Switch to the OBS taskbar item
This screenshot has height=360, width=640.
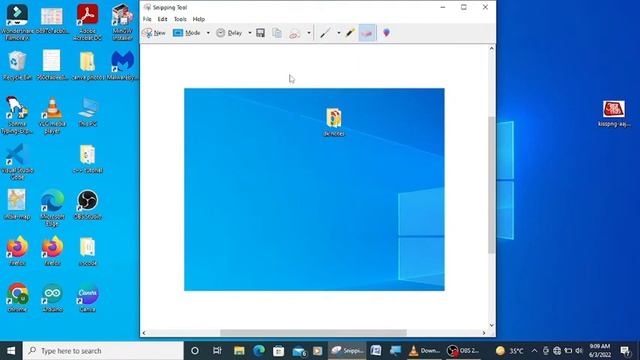click(x=463, y=351)
